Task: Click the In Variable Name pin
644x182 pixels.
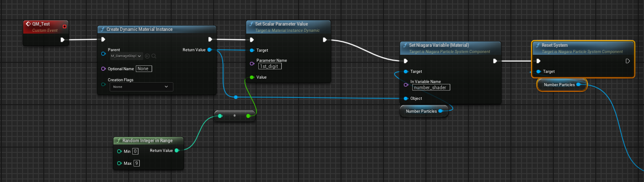Action: point(406,84)
